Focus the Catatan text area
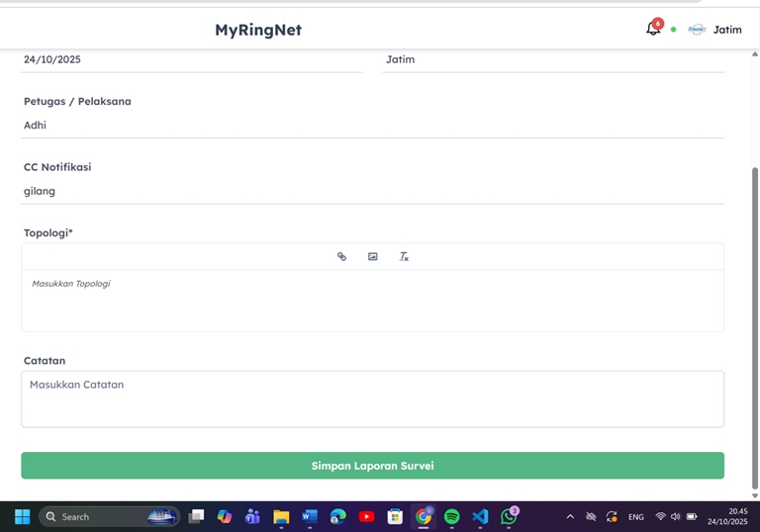This screenshot has width=760, height=532. click(x=372, y=399)
